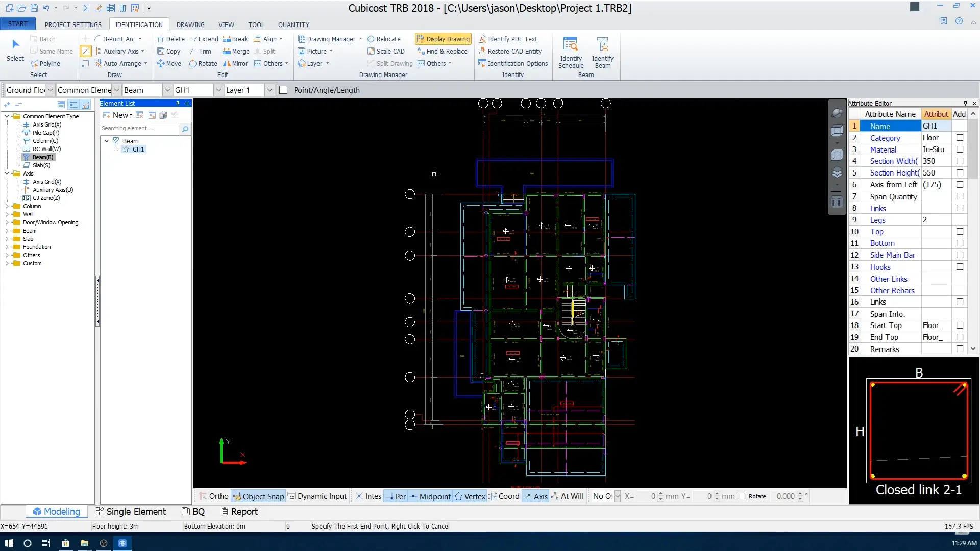Viewport: 980px width, 551px height.
Task: Select the Mirror tool
Action: (x=235, y=63)
